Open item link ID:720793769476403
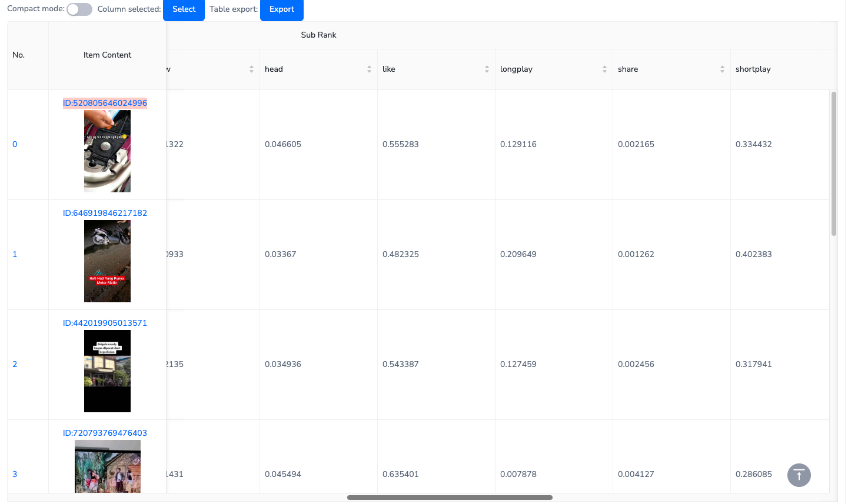Image resolution: width=848 pixels, height=504 pixels. coord(105,433)
